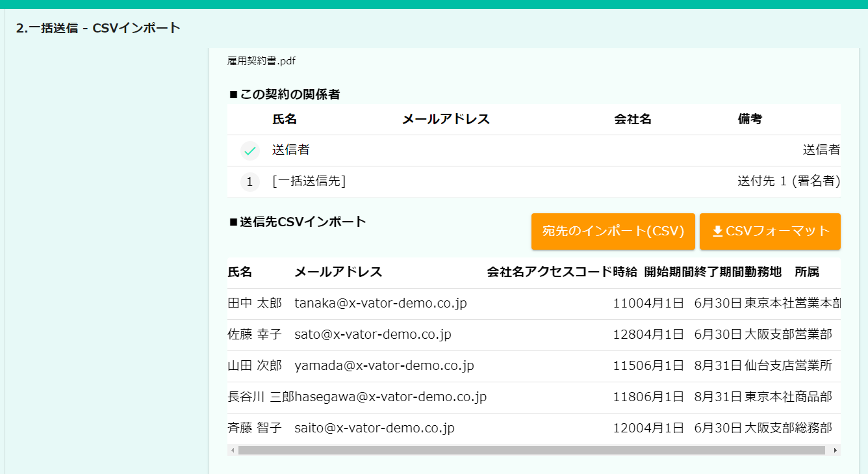Select the 山田 次郎 name cell
Viewport: 868px width, 474px height.
click(x=255, y=366)
